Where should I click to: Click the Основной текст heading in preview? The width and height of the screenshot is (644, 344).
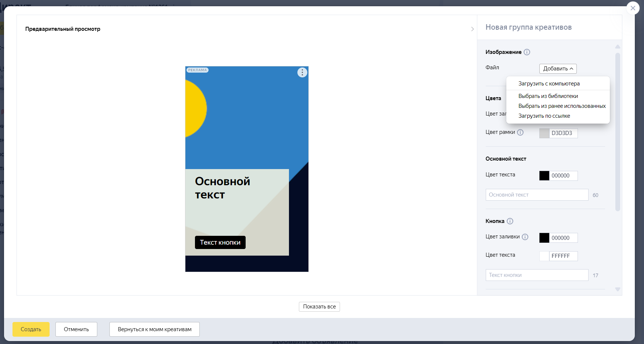tap(222, 188)
